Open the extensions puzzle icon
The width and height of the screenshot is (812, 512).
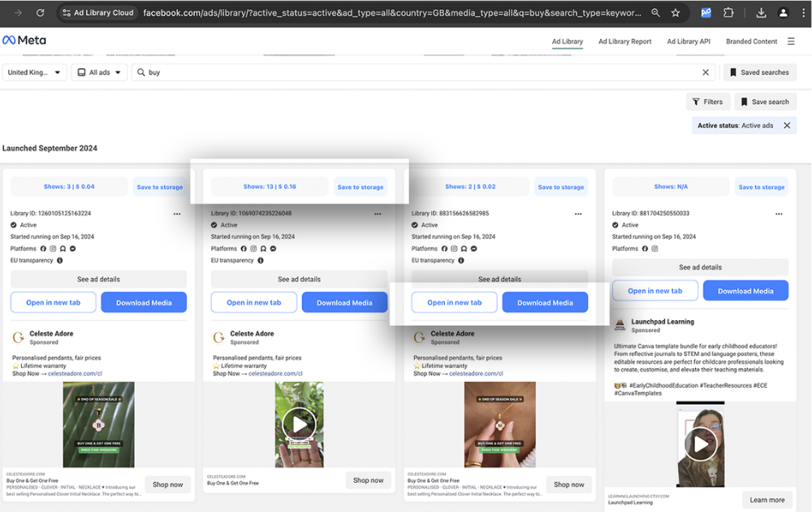click(728, 12)
